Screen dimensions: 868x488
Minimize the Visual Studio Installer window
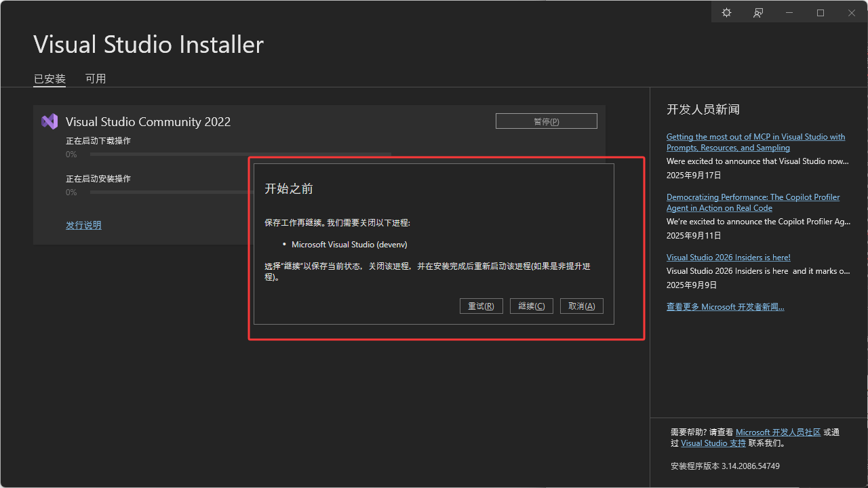pyautogui.click(x=789, y=13)
